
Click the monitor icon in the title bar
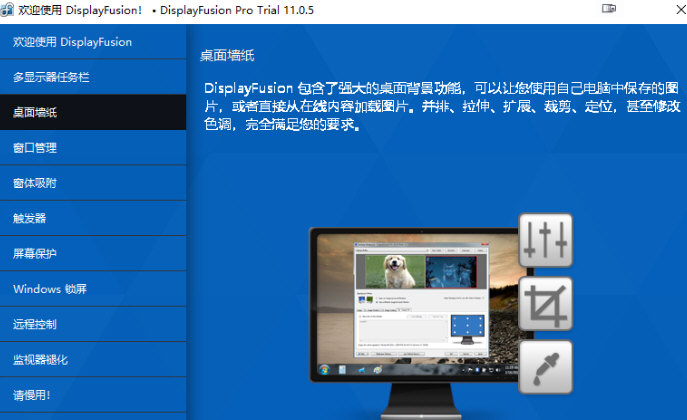pyautogui.click(x=609, y=9)
